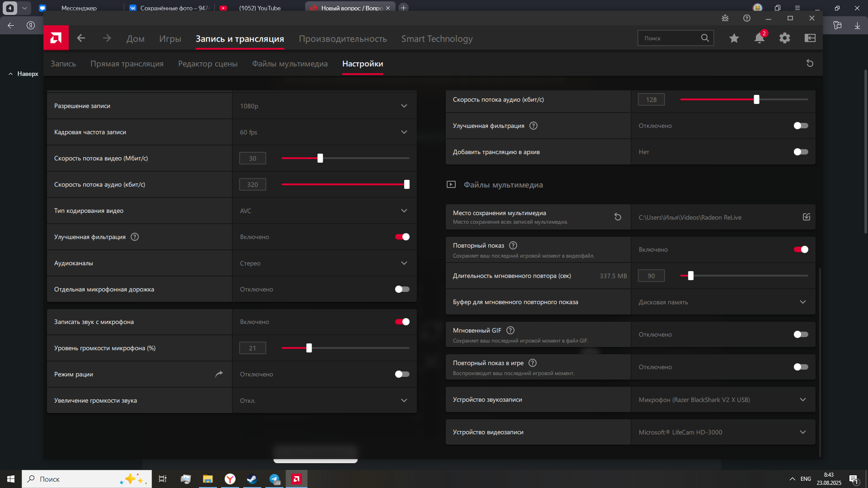Click the AMD logo home icon
This screenshot has width=868, height=488.
56,38
